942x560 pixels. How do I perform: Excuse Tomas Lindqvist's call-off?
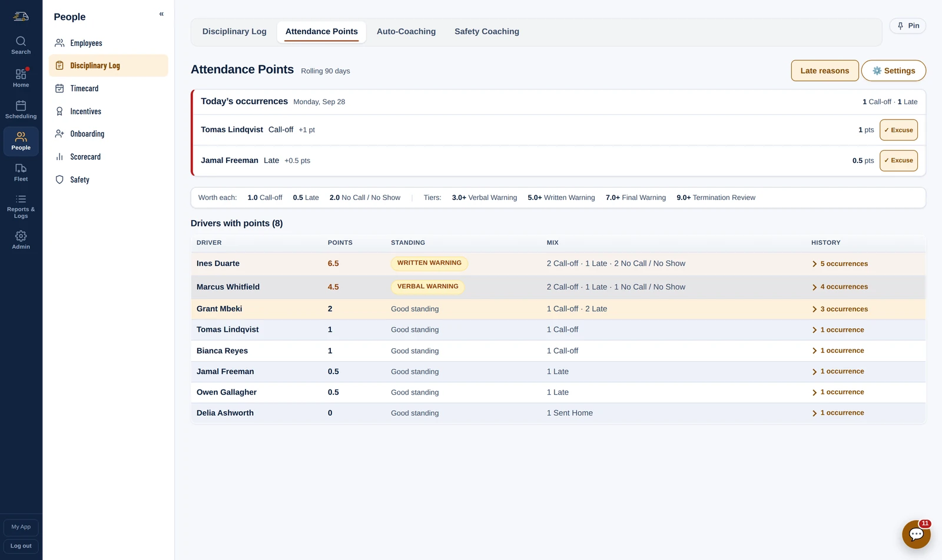pos(898,130)
